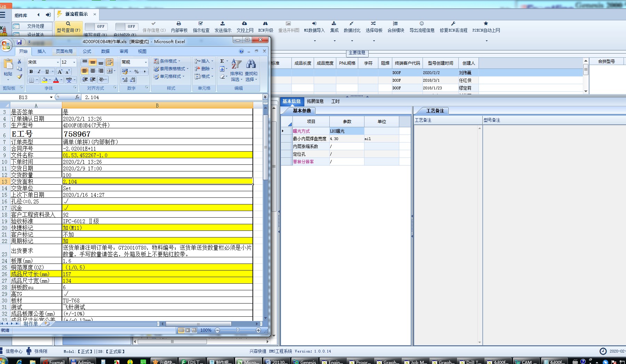The height and width of the screenshot is (364, 626).
Task: Select cell B6 with value 758967
Action: 157,134
